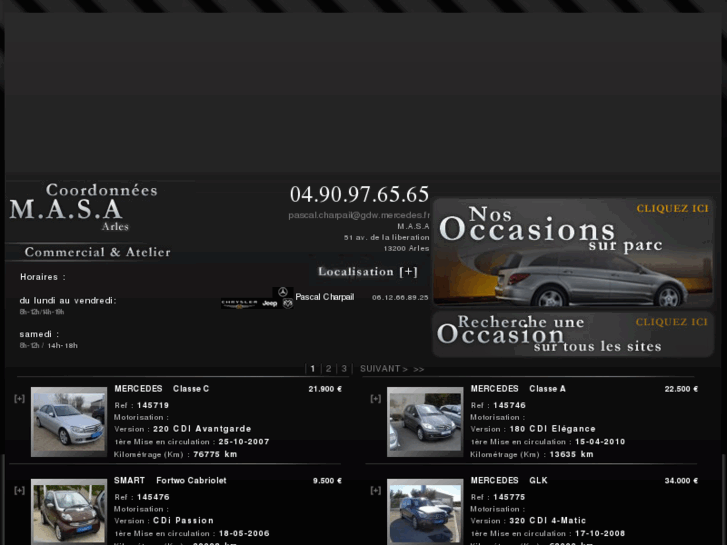Click registration date 17-10-2008

[600, 534]
